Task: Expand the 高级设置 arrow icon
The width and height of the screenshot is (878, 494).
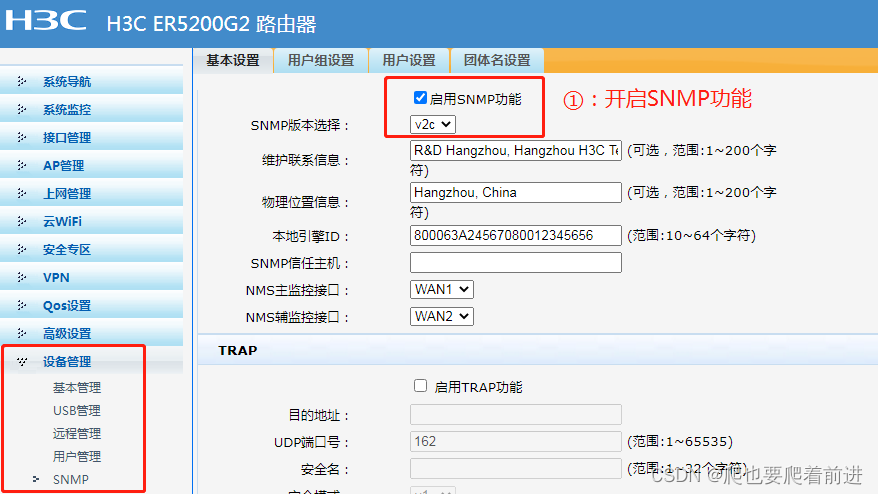Action: [x=22, y=333]
